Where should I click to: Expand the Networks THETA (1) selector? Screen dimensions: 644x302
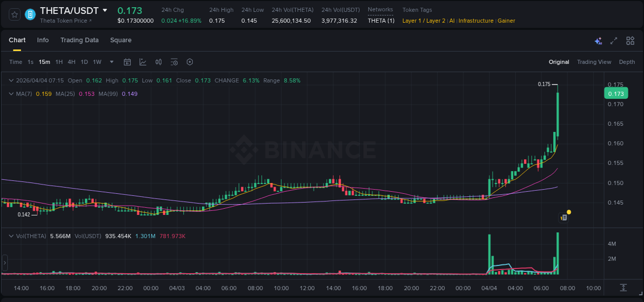[x=381, y=21]
